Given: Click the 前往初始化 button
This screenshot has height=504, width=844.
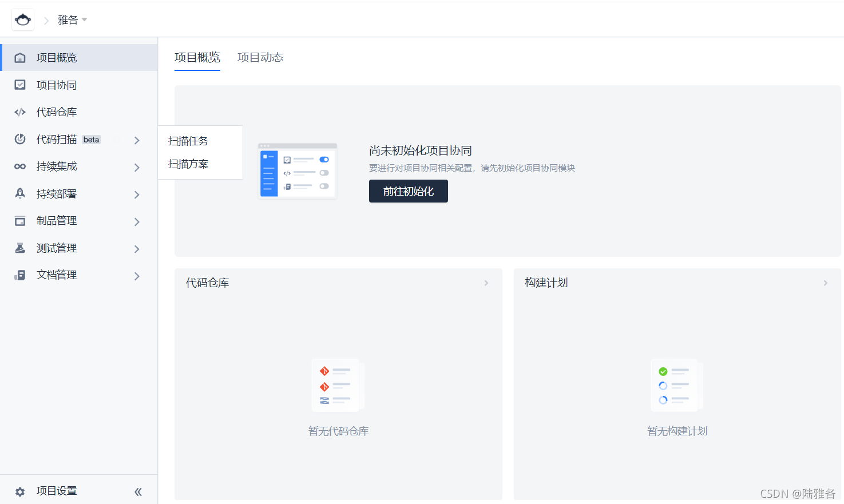Looking at the screenshot, I should coord(409,191).
